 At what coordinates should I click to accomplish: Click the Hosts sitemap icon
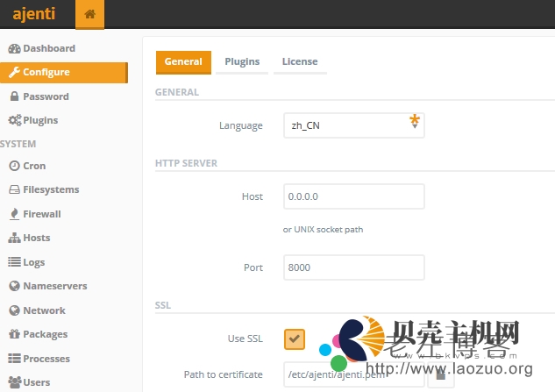(15, 238)
